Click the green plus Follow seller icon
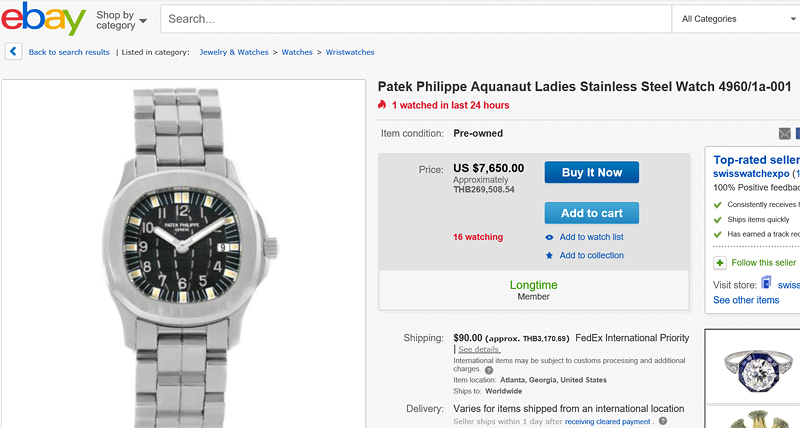The height and width of the screenshot is (428, 800). (720, 262)
